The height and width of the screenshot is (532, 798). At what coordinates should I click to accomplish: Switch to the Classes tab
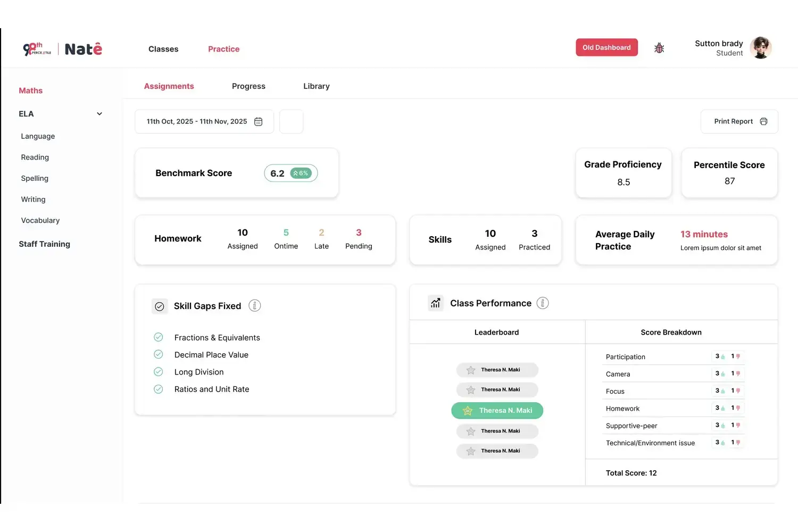[x=163, y=49]
